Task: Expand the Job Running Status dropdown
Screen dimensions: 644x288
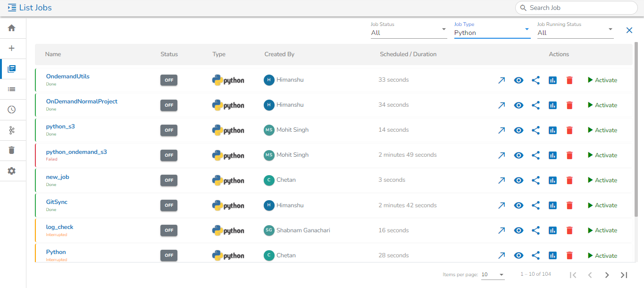Action: pos(575,32)
